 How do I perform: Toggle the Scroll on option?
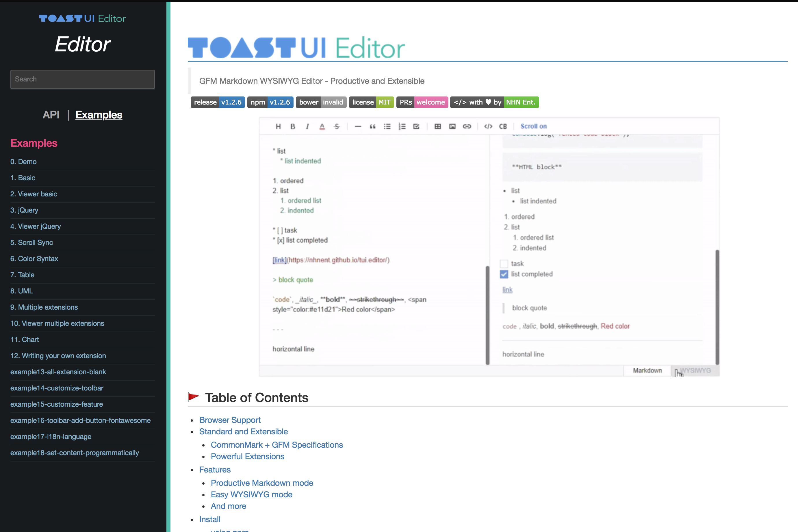click(x=533, y=126)
